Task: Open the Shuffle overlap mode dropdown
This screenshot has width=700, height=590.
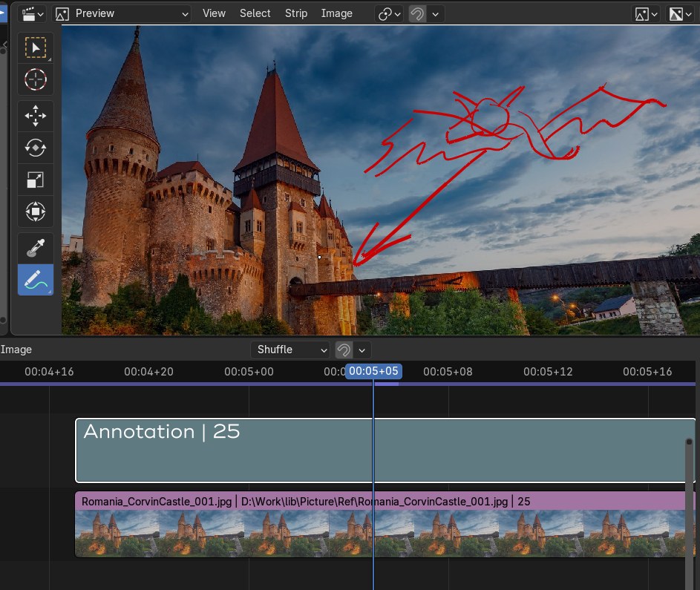Action: pos(290,350)
